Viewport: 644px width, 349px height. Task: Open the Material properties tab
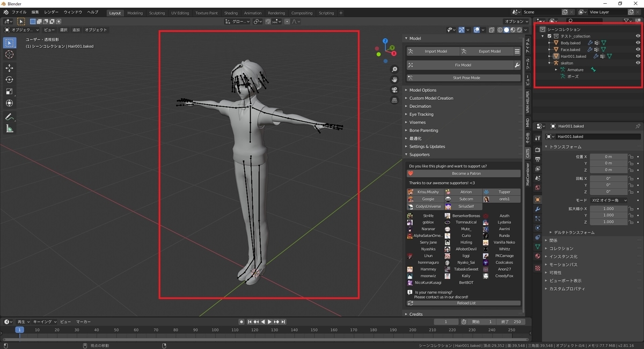click(x=537, y=256)
